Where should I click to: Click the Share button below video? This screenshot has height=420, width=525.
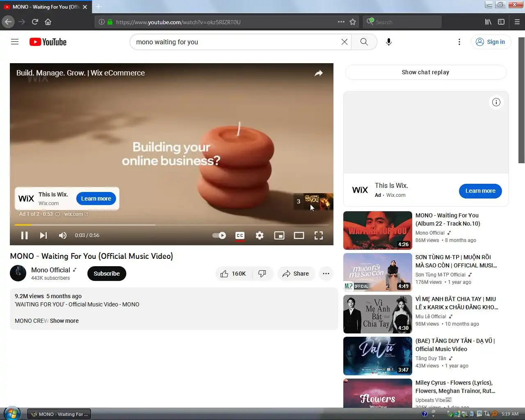(x=296, y=274)
